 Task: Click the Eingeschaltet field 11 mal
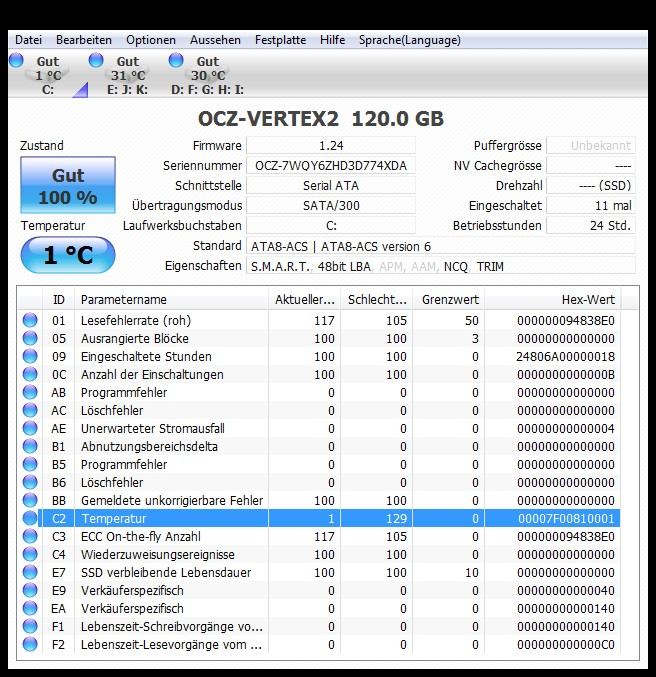591,205
